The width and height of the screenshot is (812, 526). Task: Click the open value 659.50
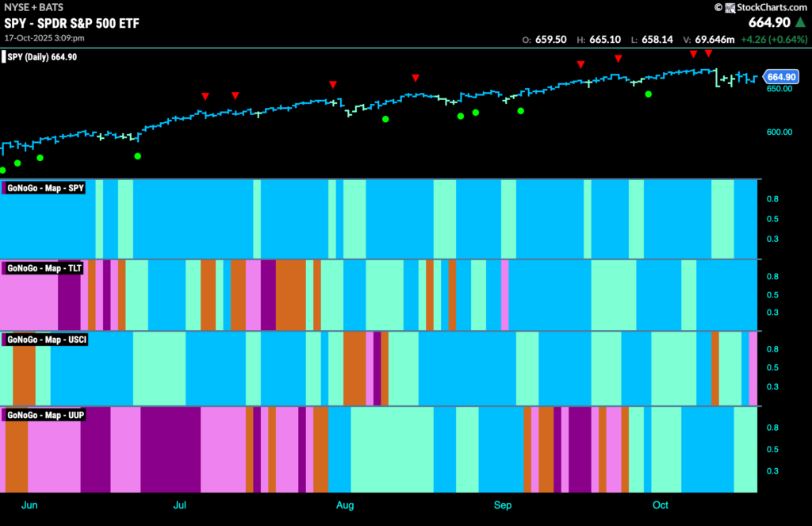[551, 40]
